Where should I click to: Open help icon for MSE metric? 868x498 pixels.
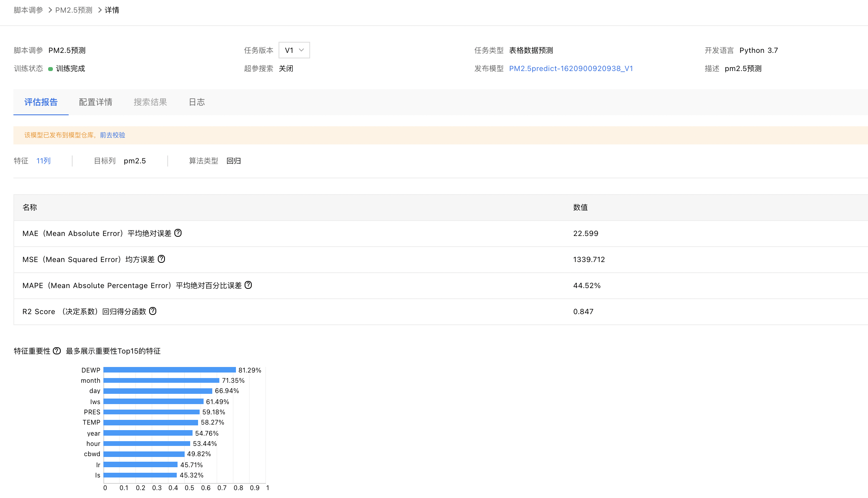click(161, 259)
